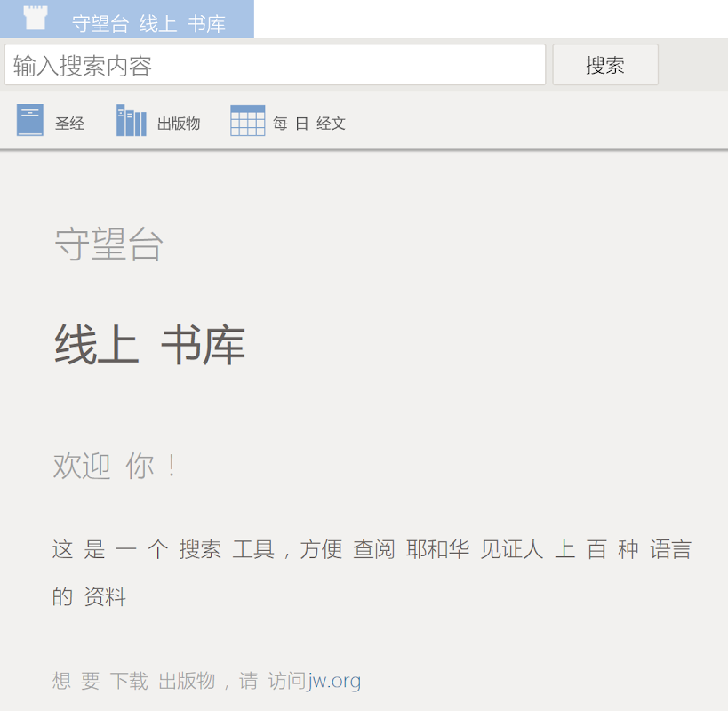Open the 圣经 book icon
Viewport: 728px width, 711px height.
(x=30, y=120)
